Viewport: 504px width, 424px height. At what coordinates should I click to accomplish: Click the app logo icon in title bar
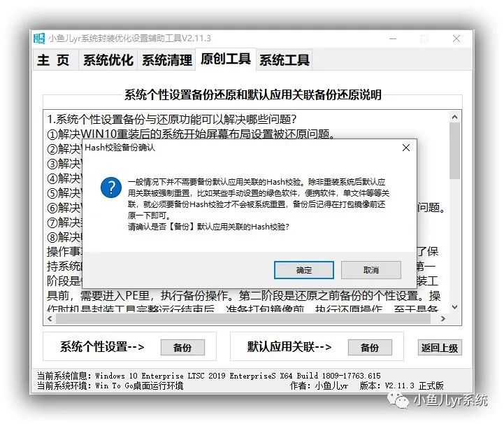[39, 38]
